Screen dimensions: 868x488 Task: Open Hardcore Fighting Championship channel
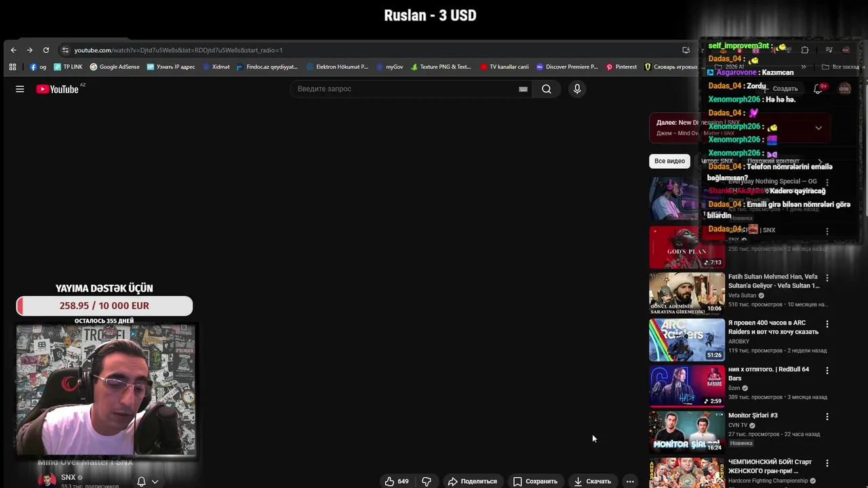768,481
